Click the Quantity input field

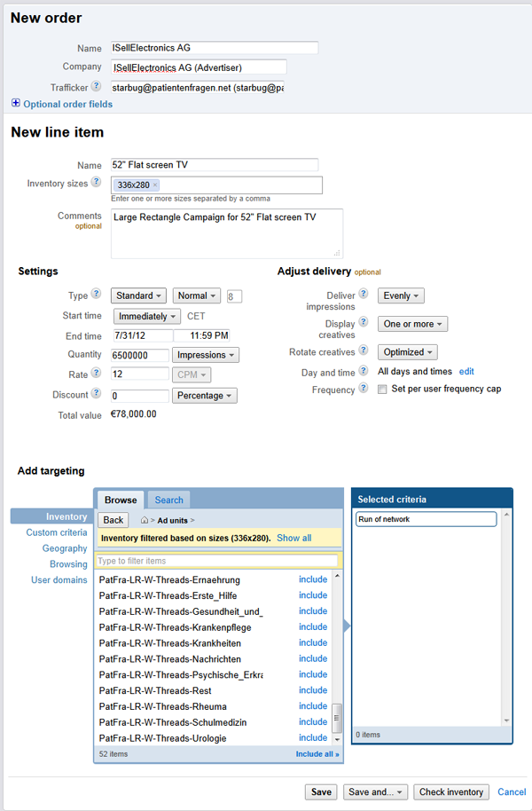pyautogui.click(x=139, y=355)
